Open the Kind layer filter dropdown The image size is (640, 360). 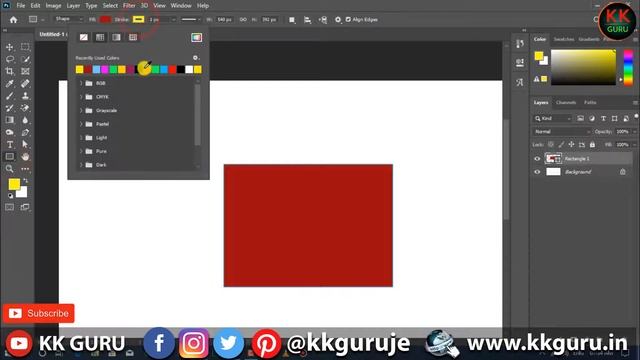click(553, 119)
